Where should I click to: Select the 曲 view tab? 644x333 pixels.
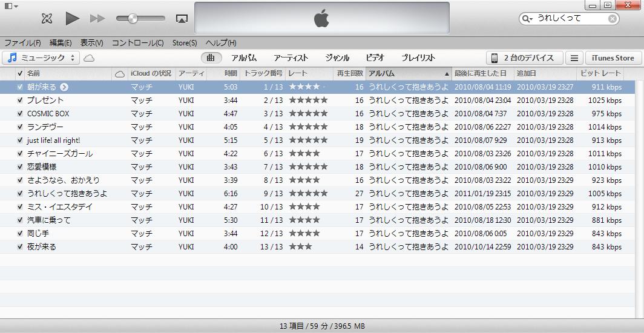(211, 58)
